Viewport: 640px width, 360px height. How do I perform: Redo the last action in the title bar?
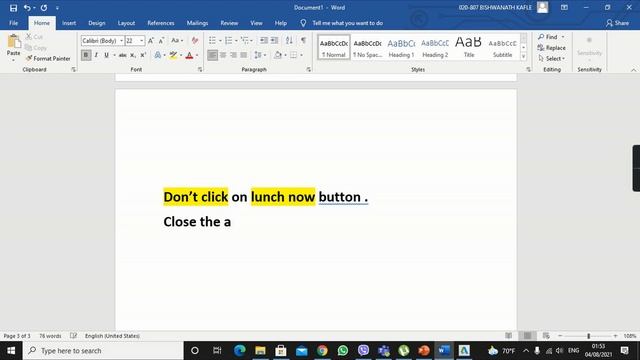pyautogui.click(x=44, y=8)
